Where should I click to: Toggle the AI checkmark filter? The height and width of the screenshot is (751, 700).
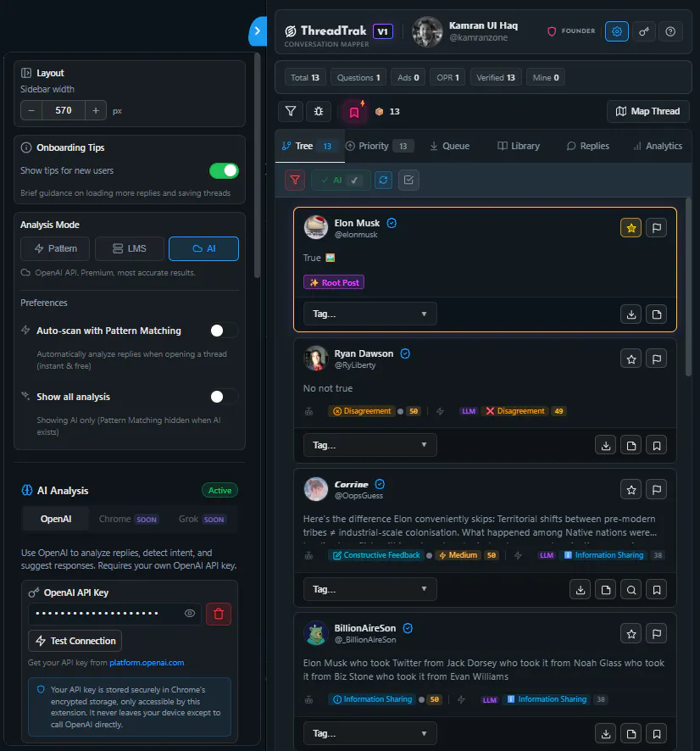(341, 180)
